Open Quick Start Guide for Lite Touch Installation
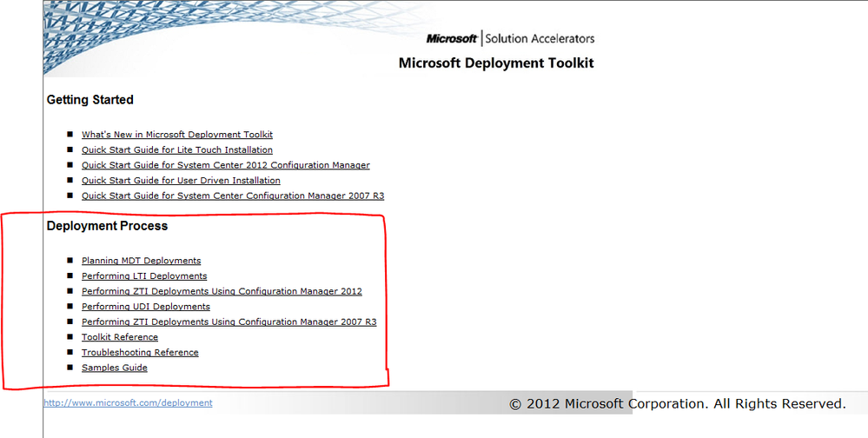 tap(177, 150)
